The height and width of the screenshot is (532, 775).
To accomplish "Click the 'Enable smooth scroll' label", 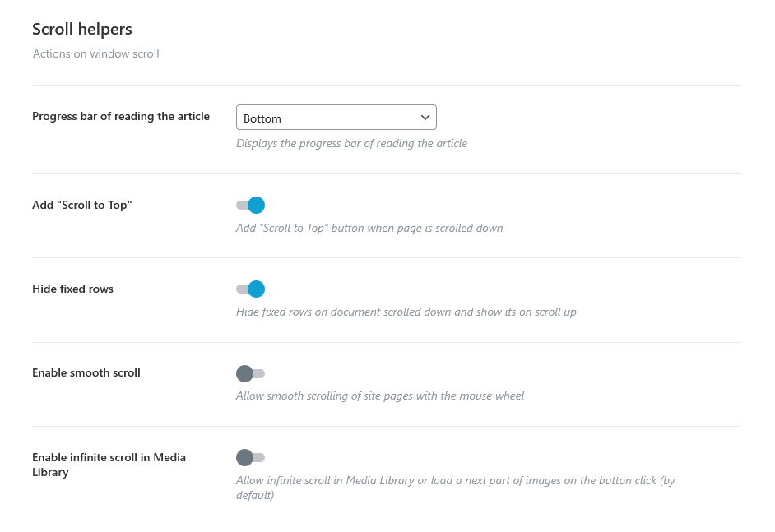I will click(86, 373).
